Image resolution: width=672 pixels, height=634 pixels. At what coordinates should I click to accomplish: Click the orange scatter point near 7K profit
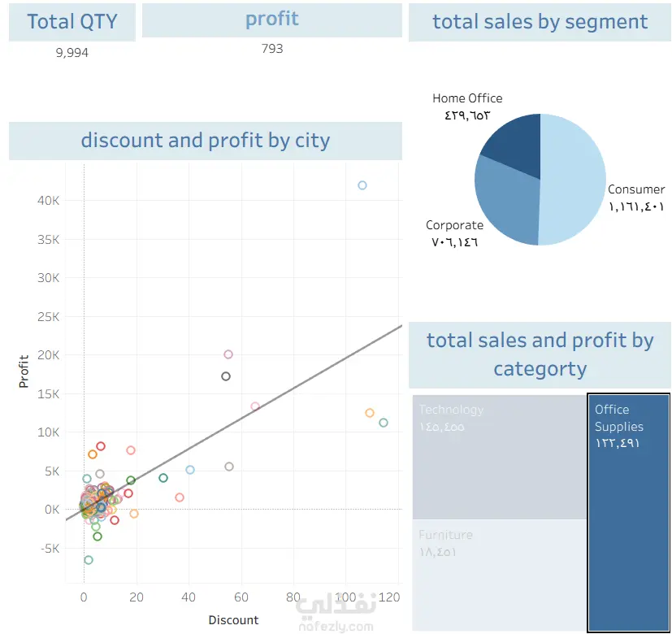(x=93, y=454)
